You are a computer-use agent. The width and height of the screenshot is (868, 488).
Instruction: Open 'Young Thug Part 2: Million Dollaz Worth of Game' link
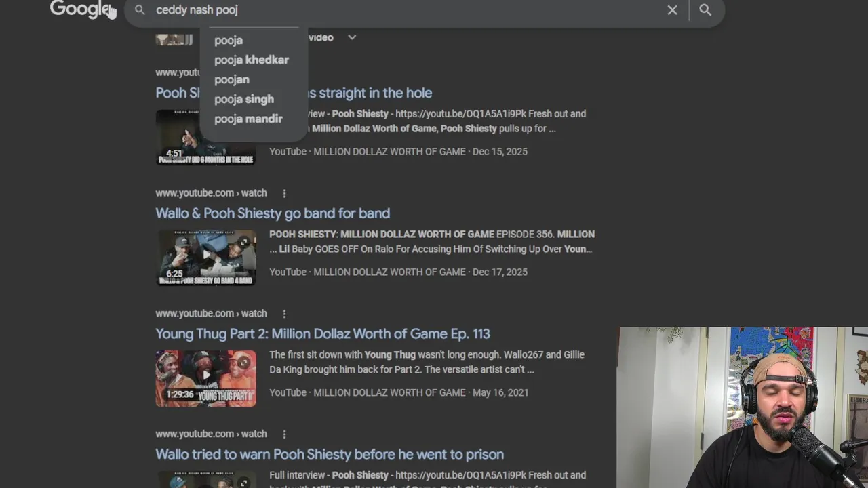[x=323, y=334]
